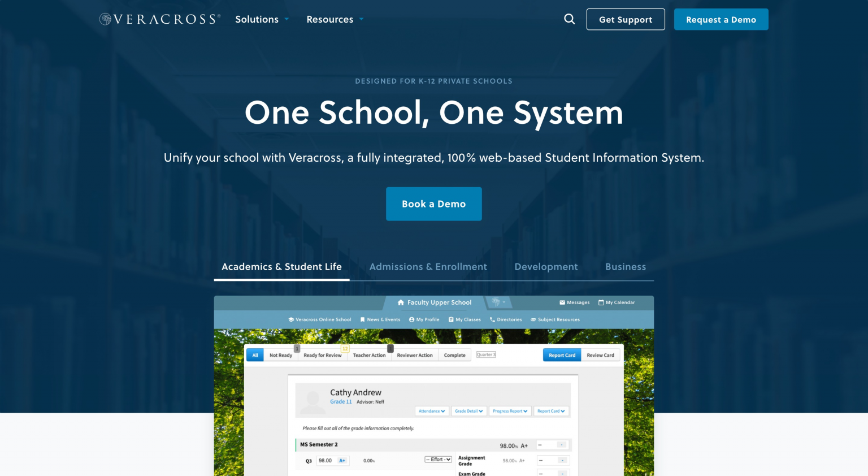Open Messages via the envelope icon
This screenshot has width=868, height=476.
562,302
